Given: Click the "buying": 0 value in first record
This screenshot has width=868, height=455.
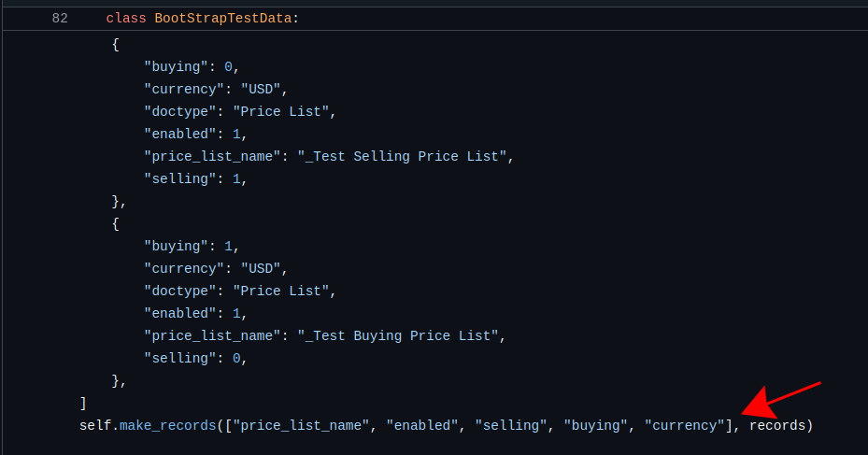Looking at the screenshot, I should (x=228, y=66).
